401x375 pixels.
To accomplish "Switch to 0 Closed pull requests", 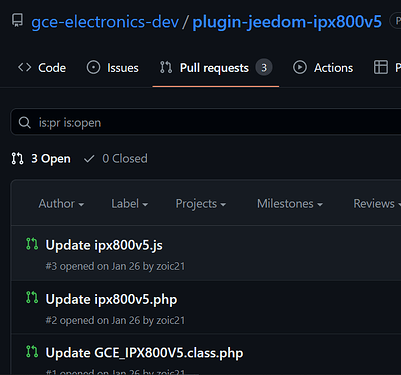I will (116, 159).
